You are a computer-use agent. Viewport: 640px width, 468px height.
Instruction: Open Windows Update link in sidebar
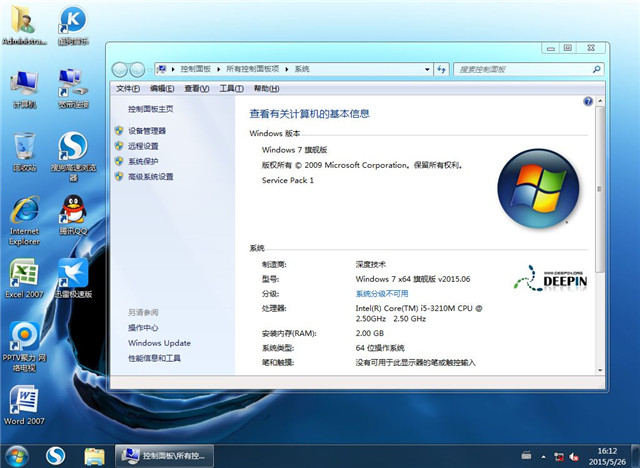(159, 343)
